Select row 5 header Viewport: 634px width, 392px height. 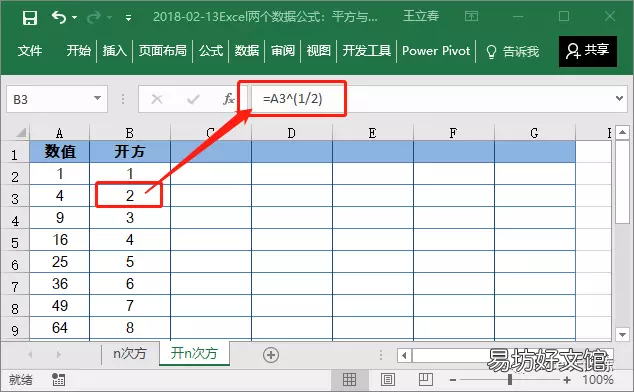pyautogui.click(x=15, y=243)
